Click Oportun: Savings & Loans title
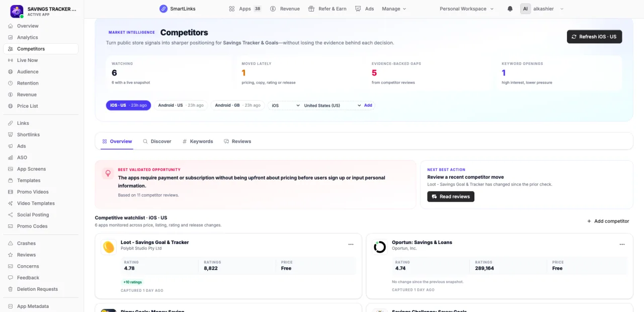 tap(422, 242)
